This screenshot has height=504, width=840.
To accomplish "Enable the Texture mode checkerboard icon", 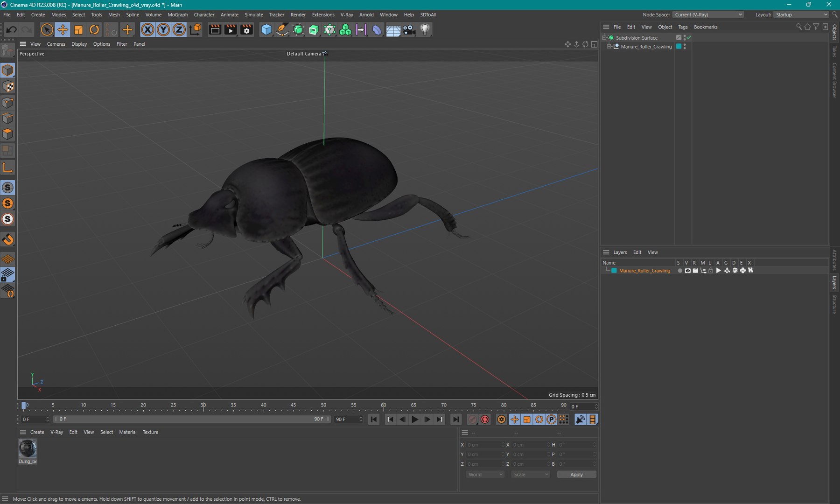I will tap(8, 87).
